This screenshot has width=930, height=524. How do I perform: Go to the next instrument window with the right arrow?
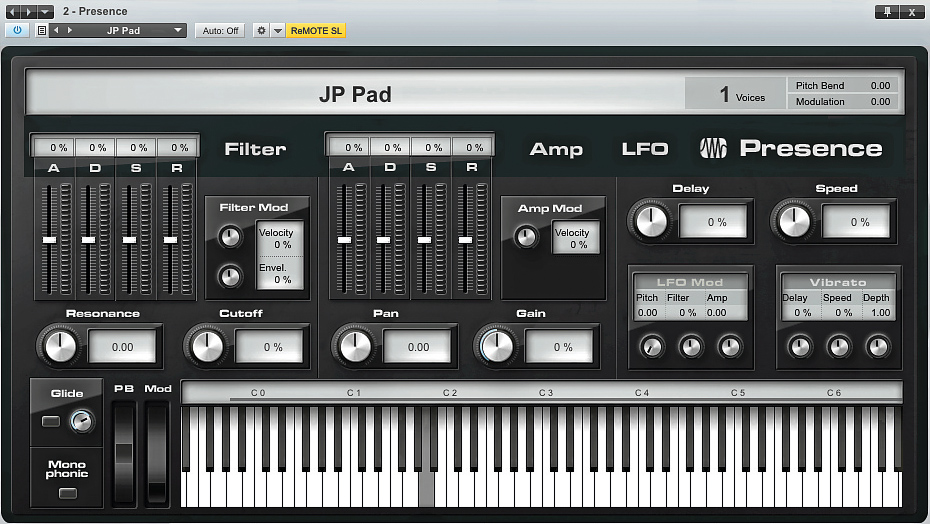coord(28,11)
